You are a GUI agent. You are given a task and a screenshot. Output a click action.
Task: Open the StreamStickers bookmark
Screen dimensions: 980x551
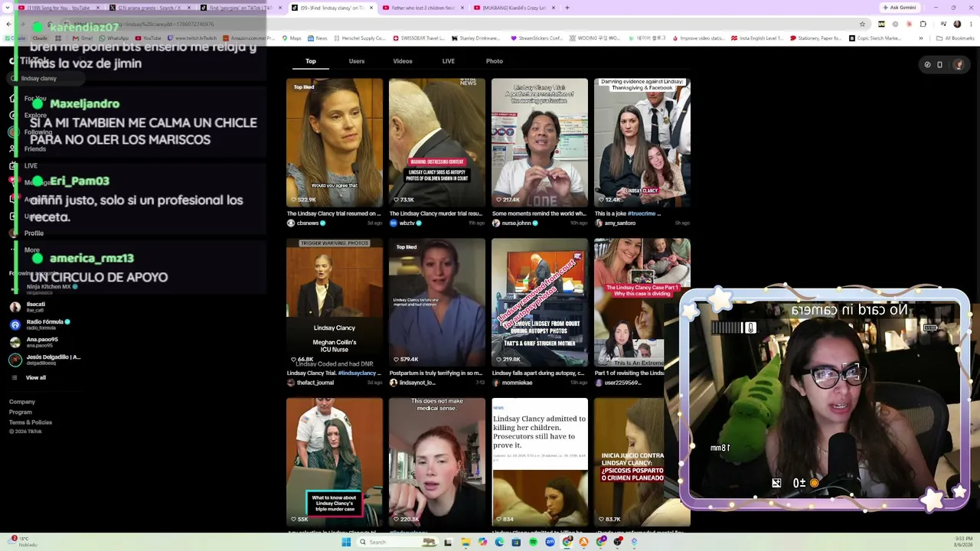click(x=537, y=38)
